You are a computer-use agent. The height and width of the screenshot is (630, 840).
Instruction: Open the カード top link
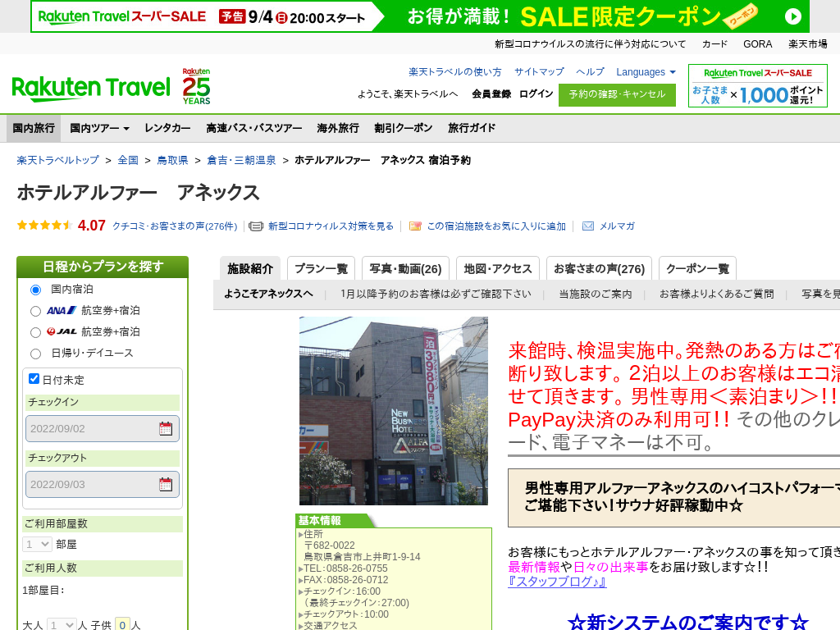(714, 44)
